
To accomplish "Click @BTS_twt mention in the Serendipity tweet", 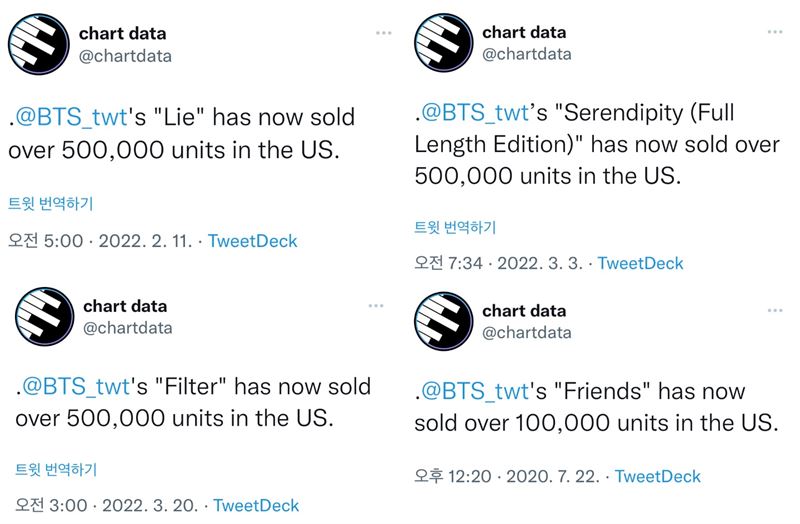I will click(474, 113).
